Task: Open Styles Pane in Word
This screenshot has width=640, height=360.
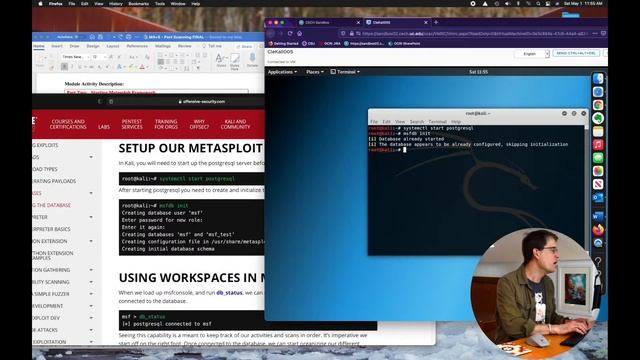Action: pos(235,61)
